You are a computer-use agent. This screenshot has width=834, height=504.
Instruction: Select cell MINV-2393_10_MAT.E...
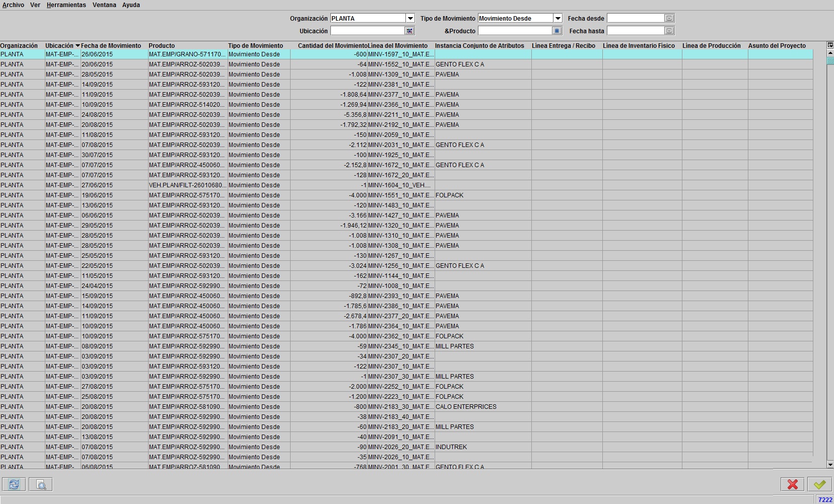(x=401, y=296)
